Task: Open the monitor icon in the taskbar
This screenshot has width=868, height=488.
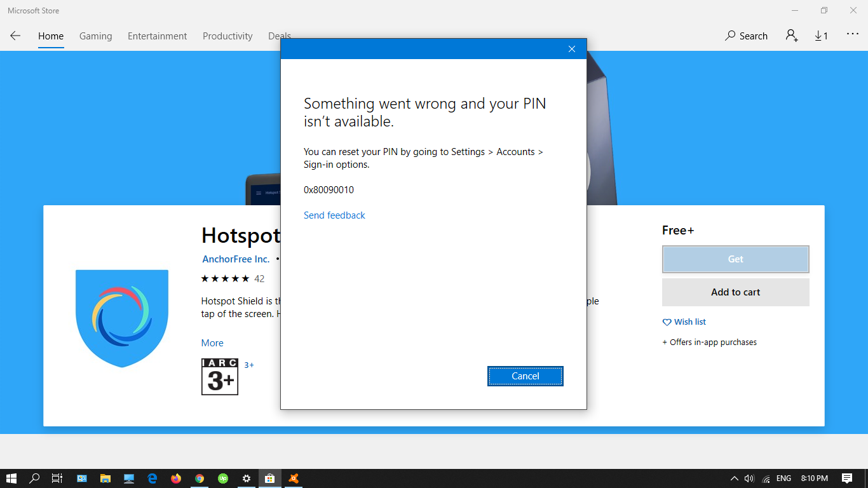Action: (129, 478)
